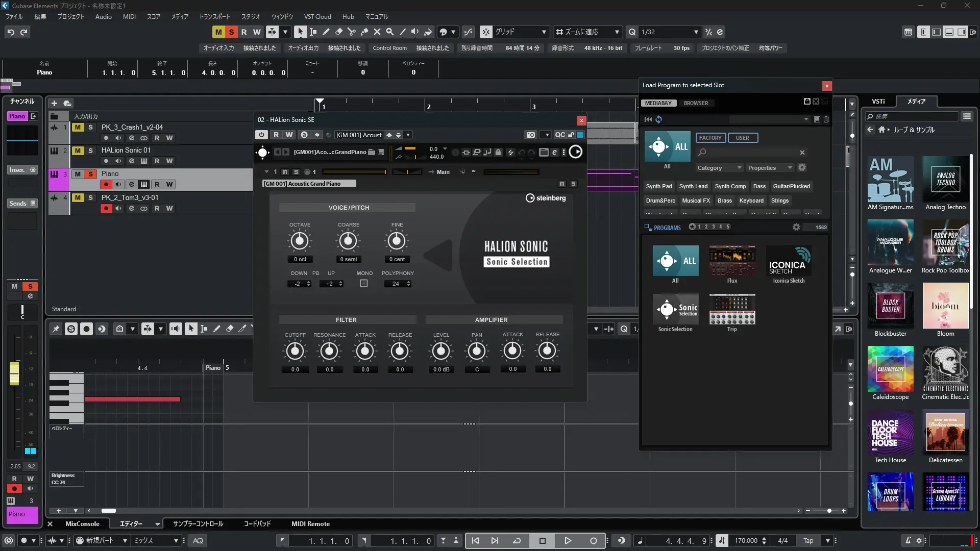Click the Draw pencil tool
The image size is (980, 551).
coord(326,32)
